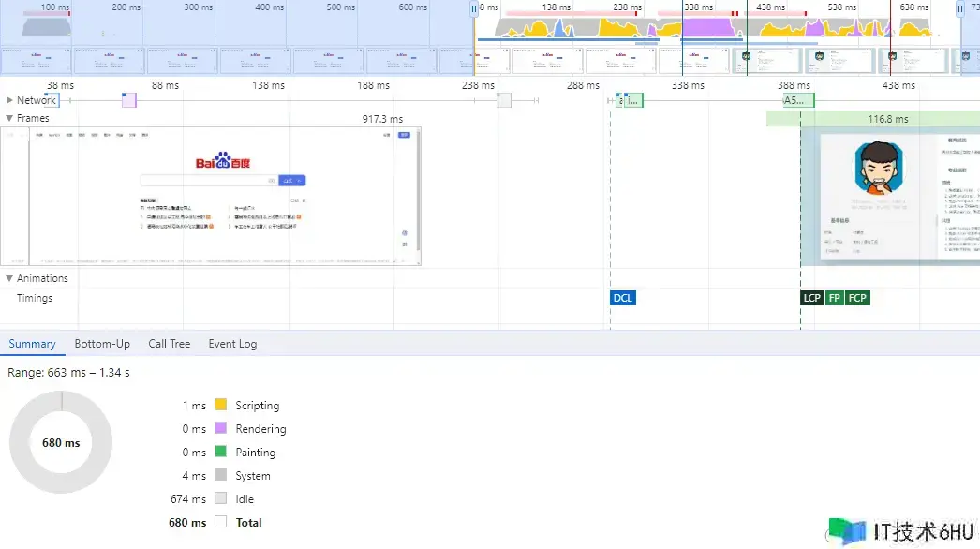Select the Summary tab

coord(32,344)
